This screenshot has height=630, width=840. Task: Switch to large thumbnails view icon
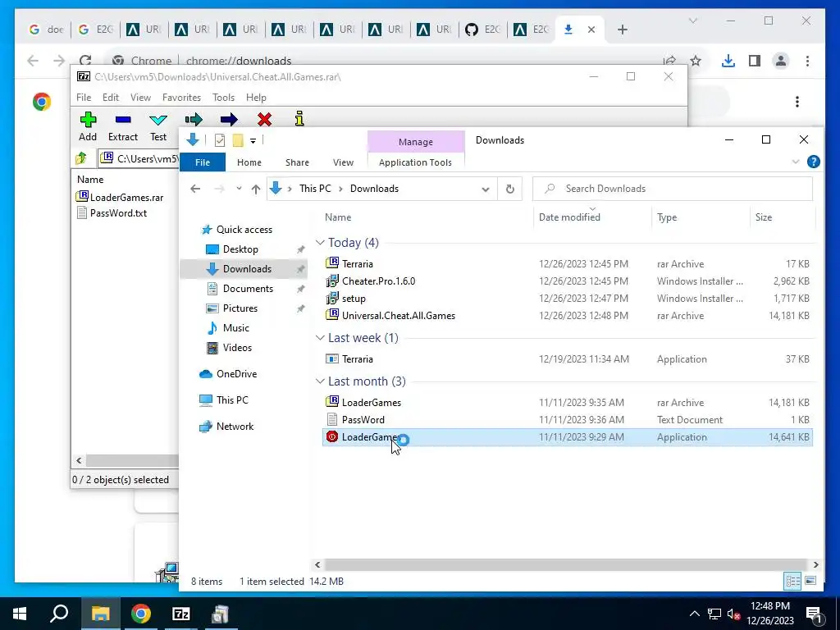click(810, 581)
